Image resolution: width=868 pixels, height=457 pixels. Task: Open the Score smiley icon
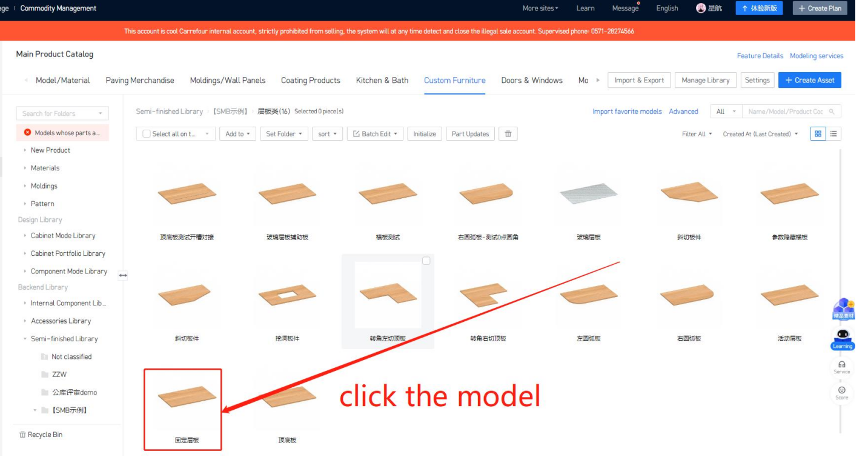pos(841,393)
